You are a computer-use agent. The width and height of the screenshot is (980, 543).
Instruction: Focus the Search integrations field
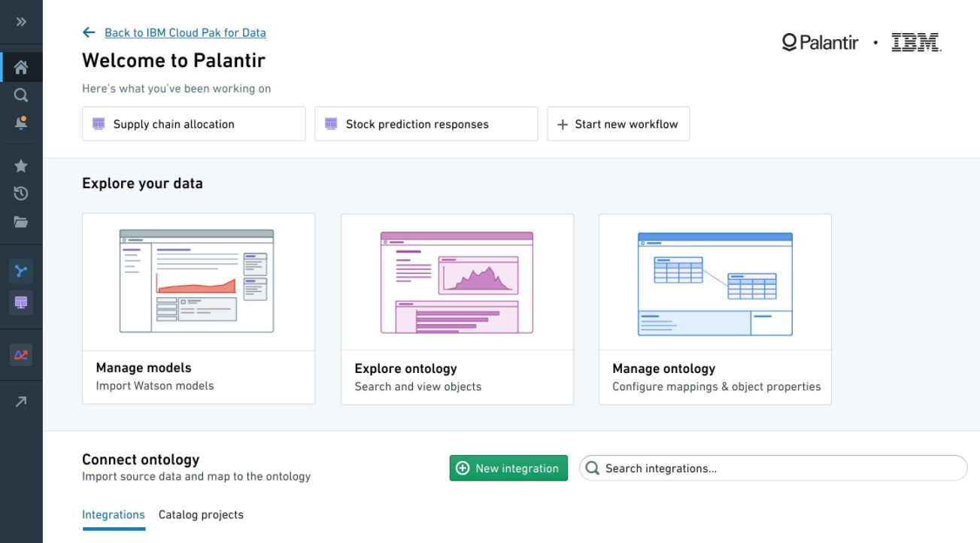click(x=773, y=468)
